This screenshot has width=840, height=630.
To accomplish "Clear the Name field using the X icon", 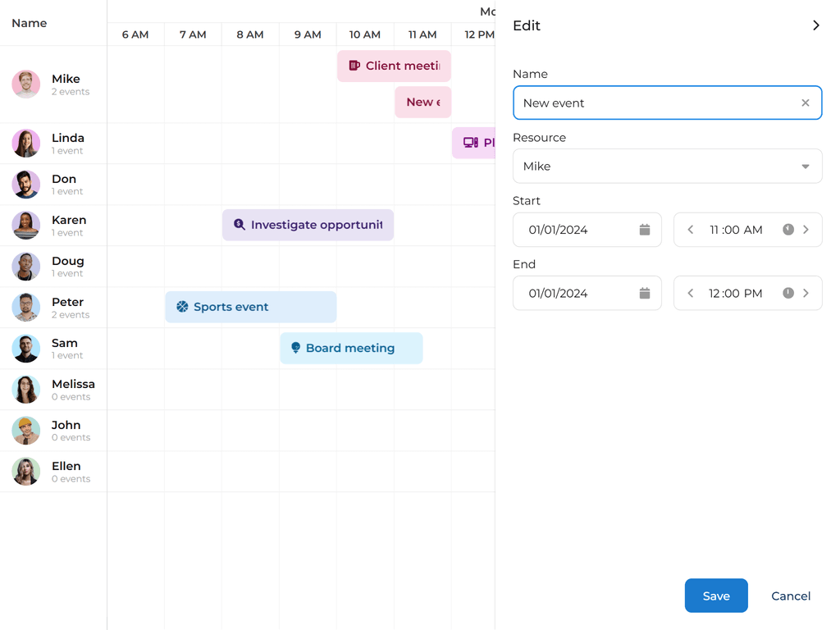I will pyautogui.click(x=805, y=103).
